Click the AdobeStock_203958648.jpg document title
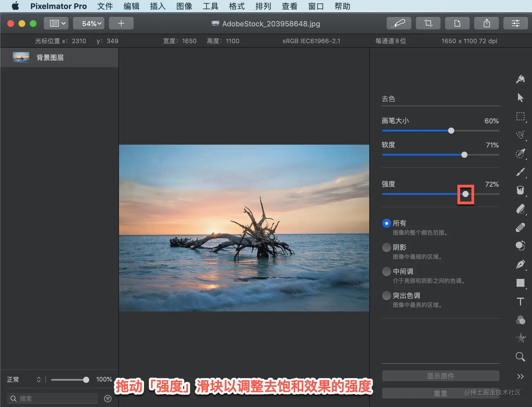The width and height of the screenshot is (532, 407). pyautogui.click(x=271, y=24)
